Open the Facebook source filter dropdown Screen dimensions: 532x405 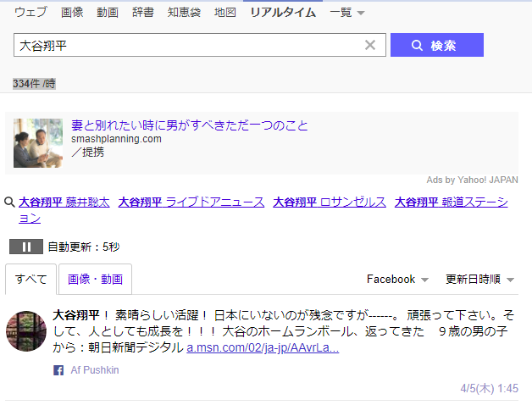[x=397, y=279]
